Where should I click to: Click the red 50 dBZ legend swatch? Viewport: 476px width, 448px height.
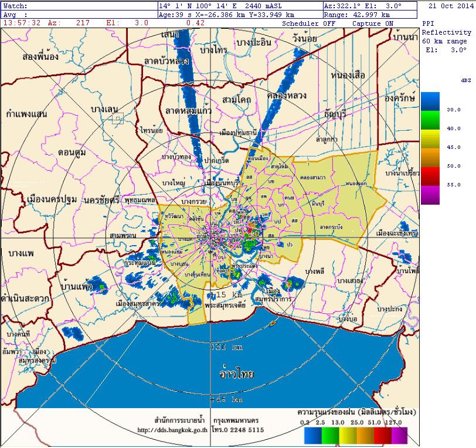click(x=430, y=174)
